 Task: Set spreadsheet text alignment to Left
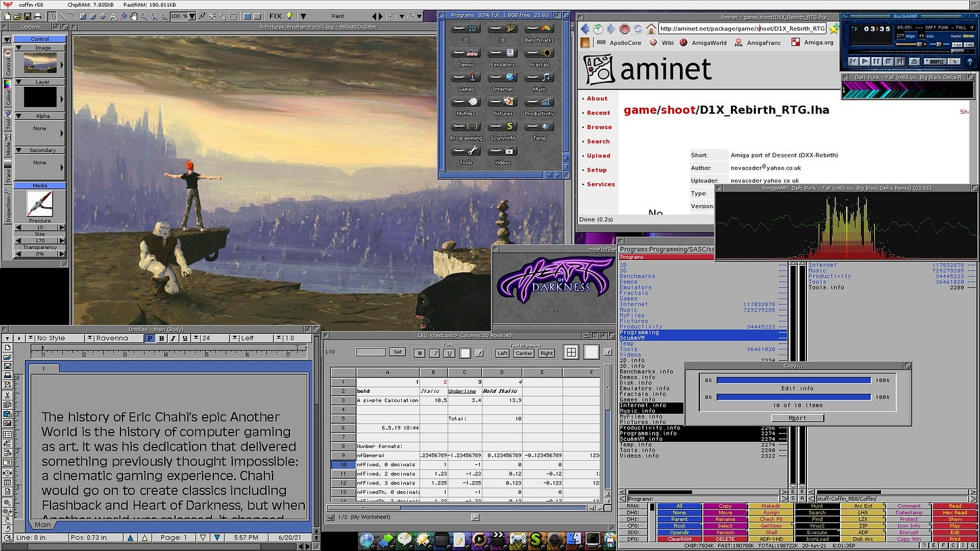(x=502, y=353)
